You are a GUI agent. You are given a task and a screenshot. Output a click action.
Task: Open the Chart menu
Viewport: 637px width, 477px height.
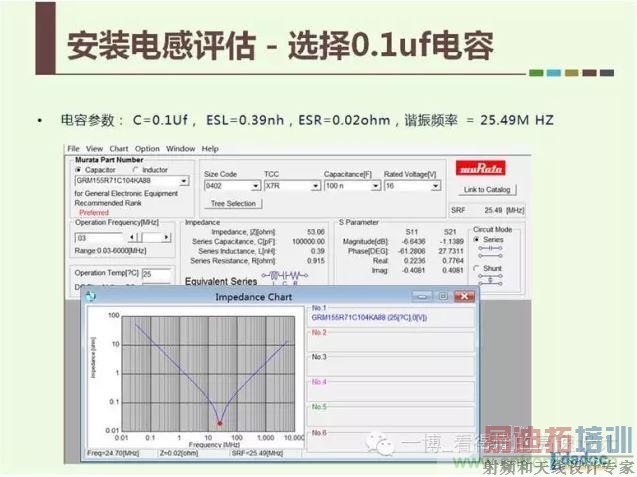[119, 149]
